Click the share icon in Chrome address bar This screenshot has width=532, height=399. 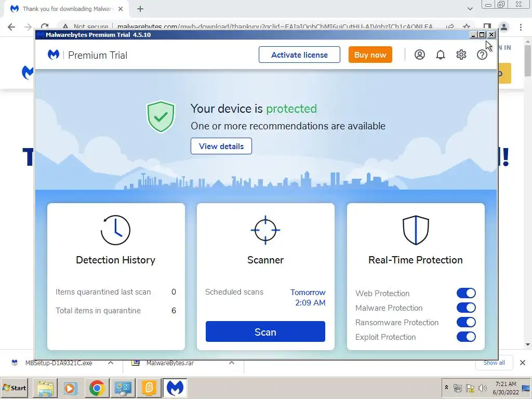click(450, 26)
